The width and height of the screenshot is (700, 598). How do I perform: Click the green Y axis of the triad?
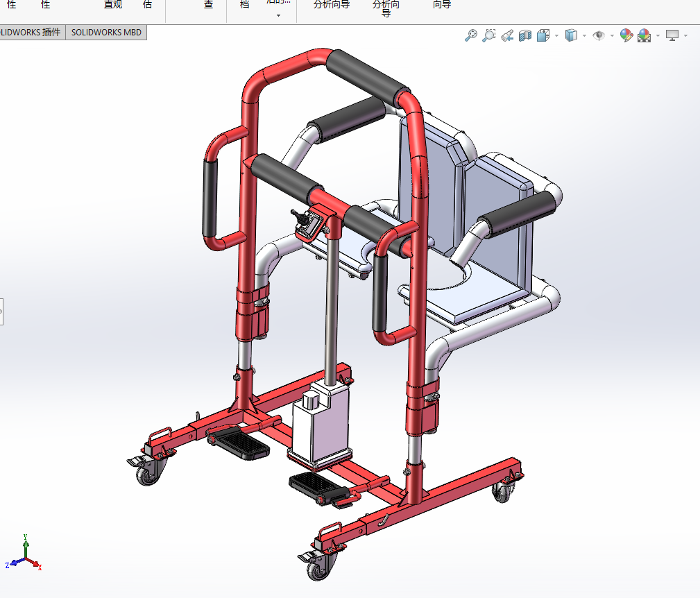point(26,545)
